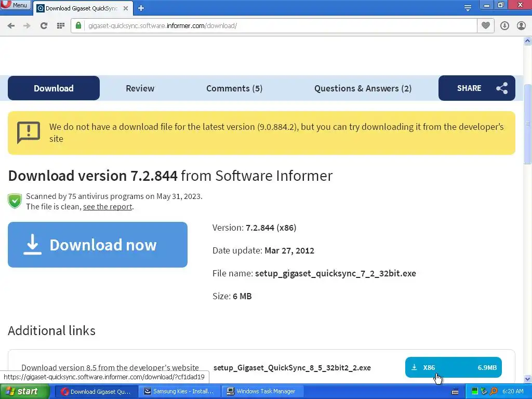Open the Speed Dial grid icon
The height and width of the screenshot is (399, 532).
coord(61,26)
